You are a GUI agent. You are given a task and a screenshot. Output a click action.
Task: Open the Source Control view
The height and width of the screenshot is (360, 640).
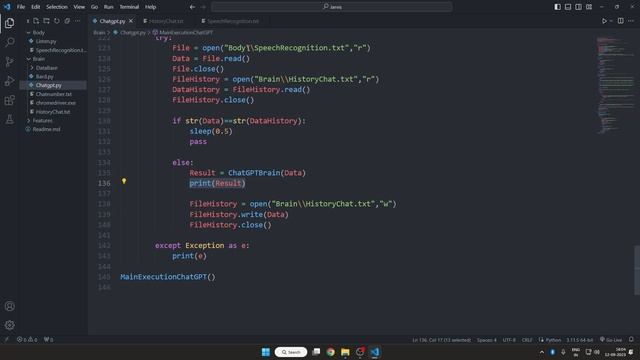pyautogui.click(x=9, y=62)
